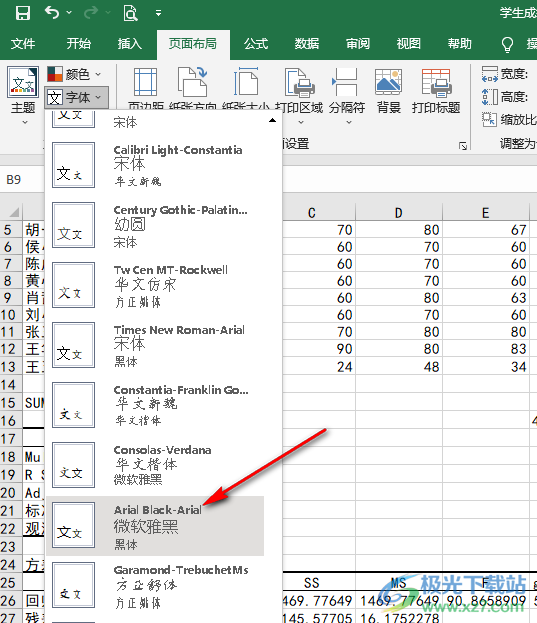The height and width of the screenshot is (623, 537).
Task: Click the 纸张大小 paper size icon
Action: tap(246, 82)
